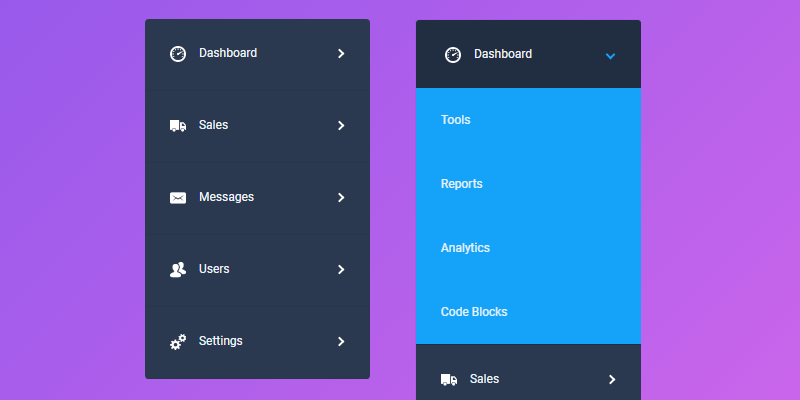Open the Tools submenu item
Image resolution: width=800 pixels, height=400 pixels.
[456, 120]
